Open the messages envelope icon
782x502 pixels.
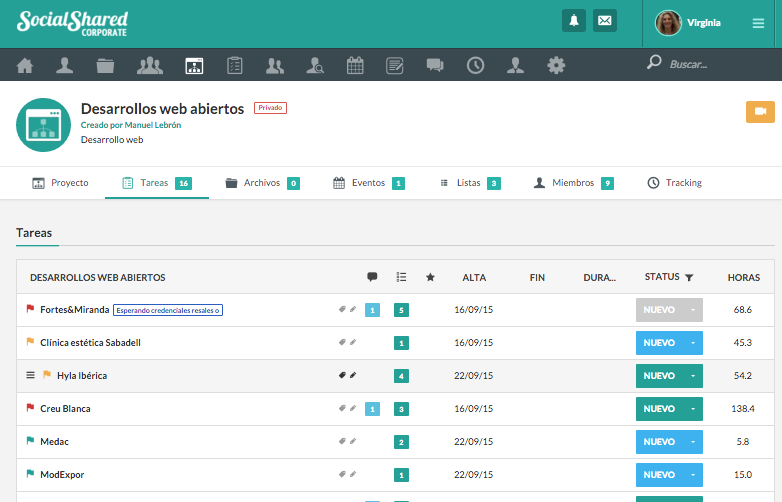click(604, 21)
